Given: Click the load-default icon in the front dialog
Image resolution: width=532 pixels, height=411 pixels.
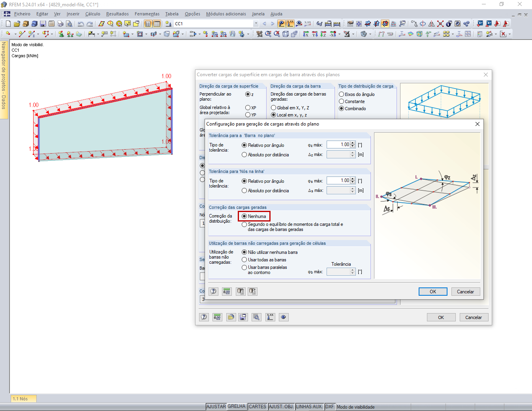Looking at the screenshot, I should coord(252,291).
